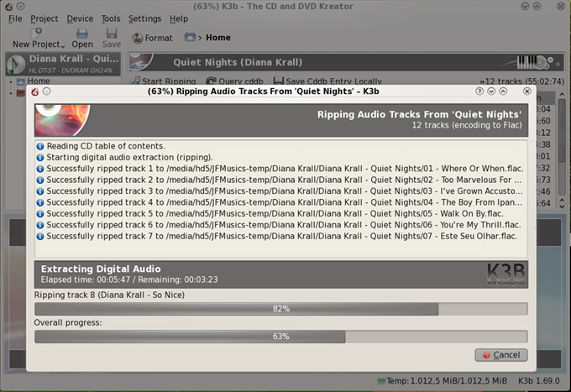This screenshot has height=392, width=571.
Task: Select log line for ripped track 4
Action: click(x=281, y=202)
